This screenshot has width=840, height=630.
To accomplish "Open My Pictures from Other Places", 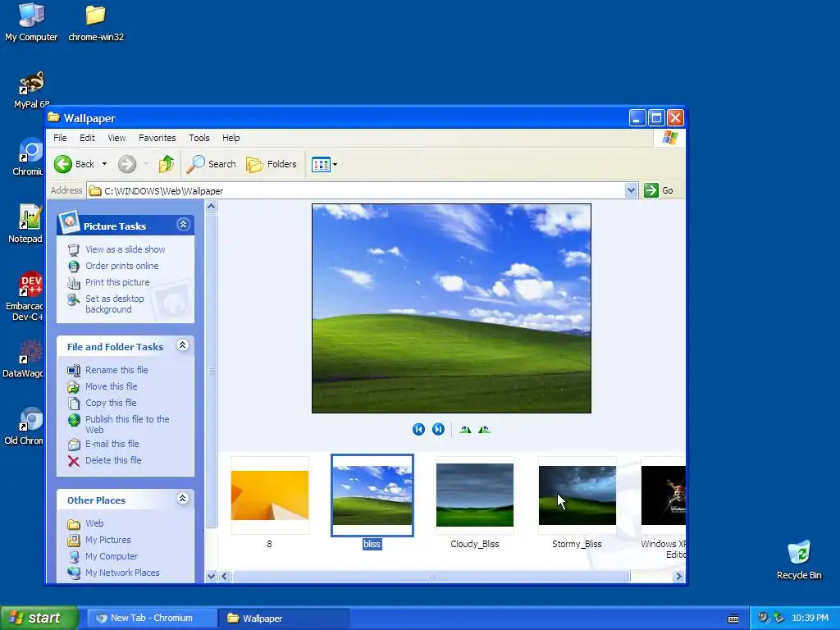I will pyautogui.click(x=107, y=540).
